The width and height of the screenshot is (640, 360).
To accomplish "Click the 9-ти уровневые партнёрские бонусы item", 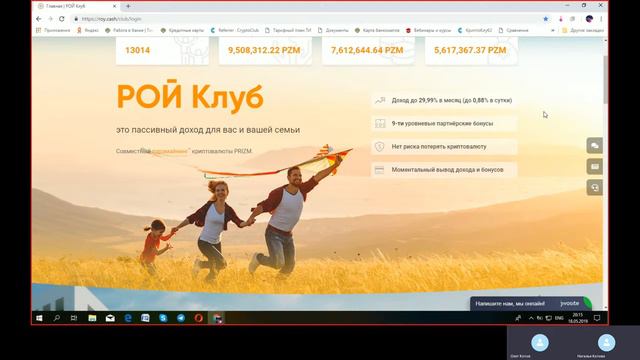I will click(444, 123).
